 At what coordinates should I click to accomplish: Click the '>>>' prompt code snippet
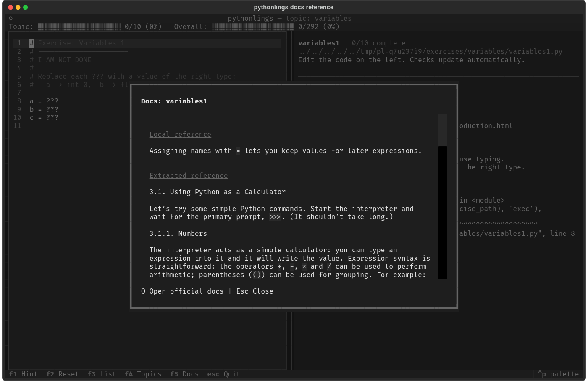click(275, 217)
